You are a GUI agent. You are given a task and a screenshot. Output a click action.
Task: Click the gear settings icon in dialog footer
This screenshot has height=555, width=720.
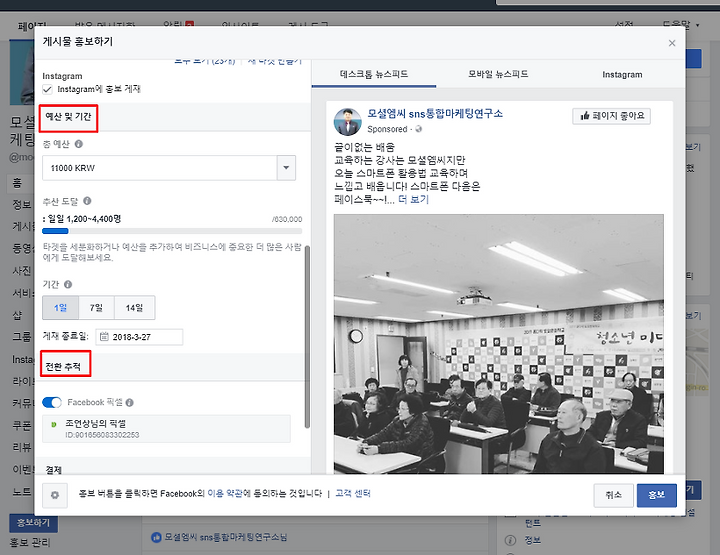[55, 495]
